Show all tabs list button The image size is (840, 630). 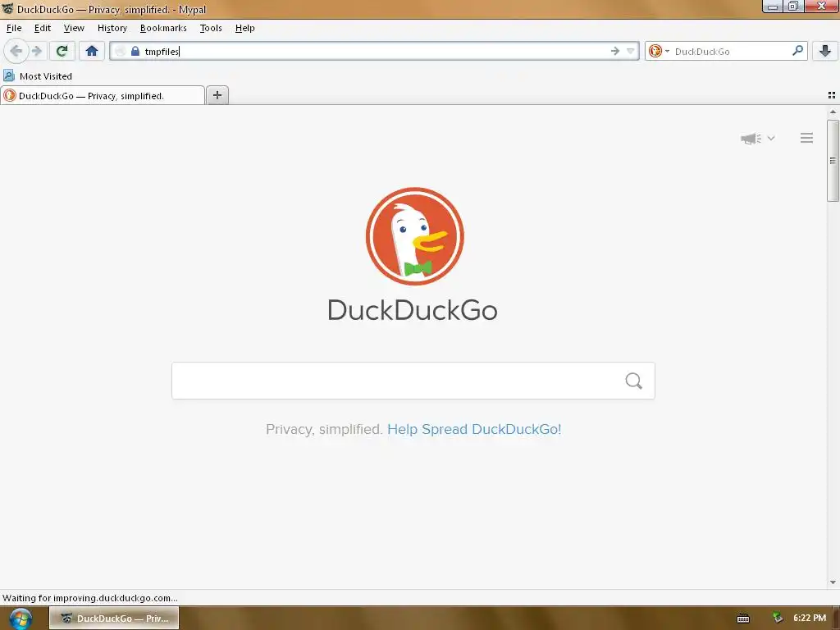832,95
